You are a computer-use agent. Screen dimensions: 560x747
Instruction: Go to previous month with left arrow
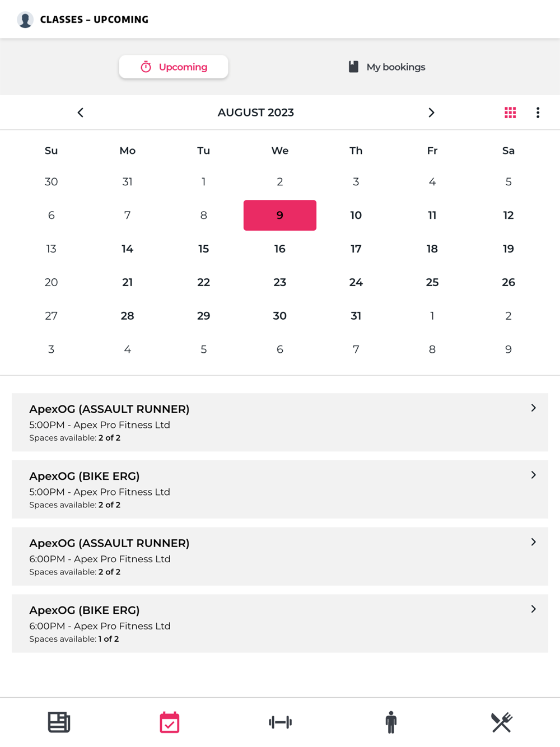pyautogui.click(x=81, y=113)
